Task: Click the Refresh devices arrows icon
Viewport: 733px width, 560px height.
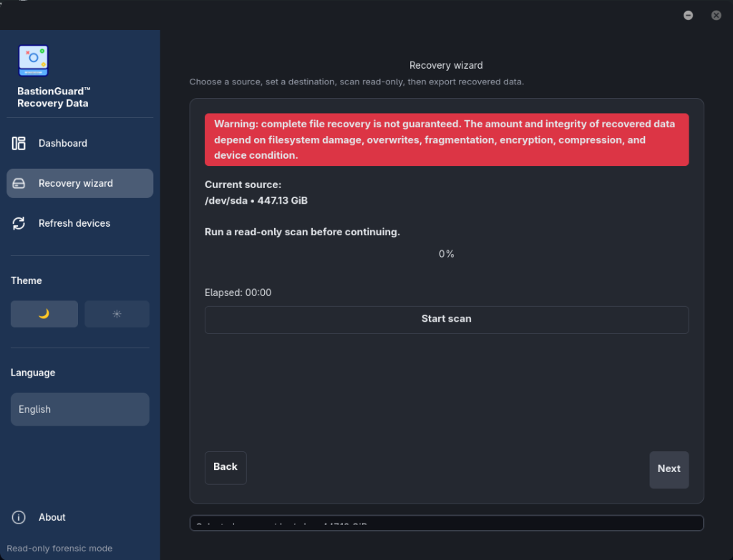Action: coord(19,223)
